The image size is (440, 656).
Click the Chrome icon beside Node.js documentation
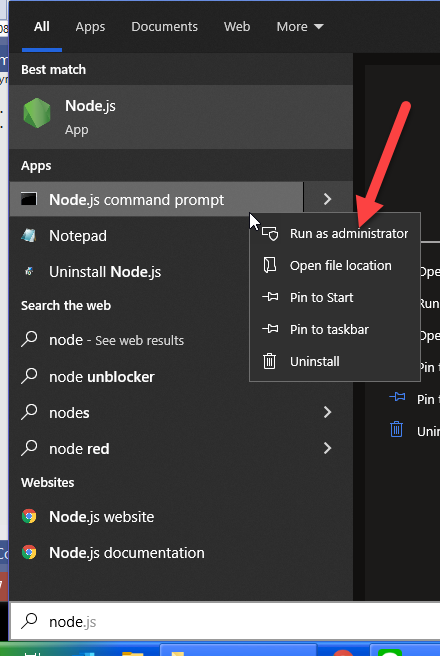[x=29, y=552]
